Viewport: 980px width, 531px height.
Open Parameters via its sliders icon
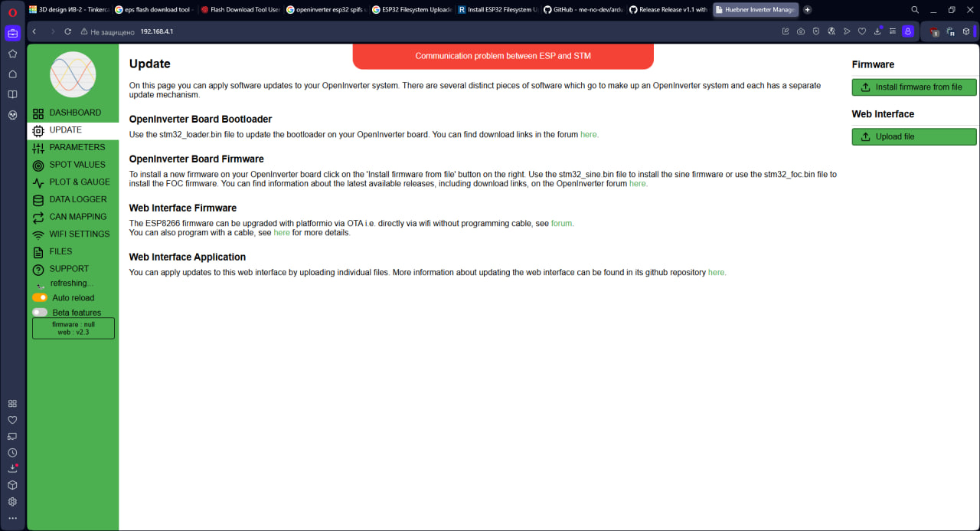pyautogui.click(x=38, y=148)
